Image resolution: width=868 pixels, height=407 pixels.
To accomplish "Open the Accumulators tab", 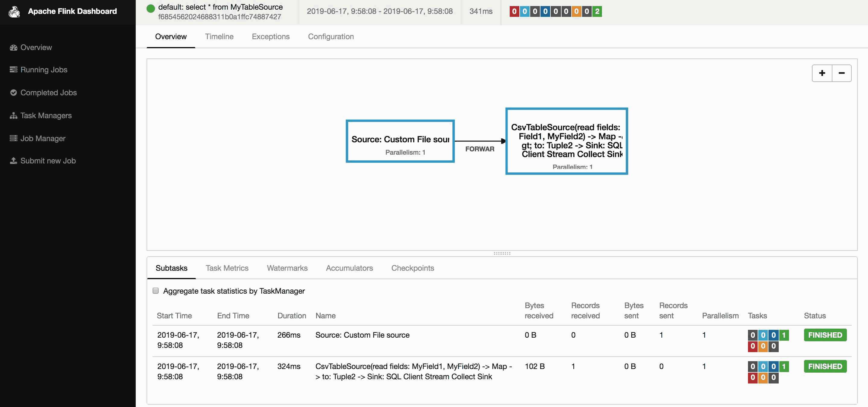I will click(350, 268).
